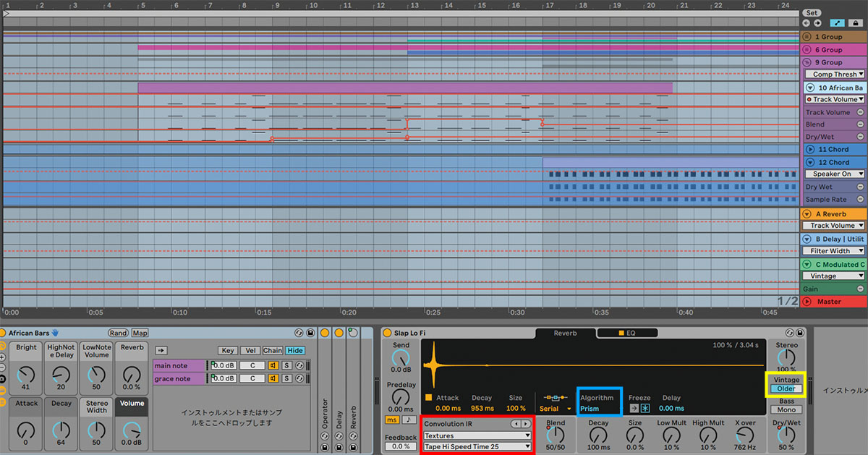Toggle the rack macro controls view
The image size is (868, 455).
click(x=3, y=346)
